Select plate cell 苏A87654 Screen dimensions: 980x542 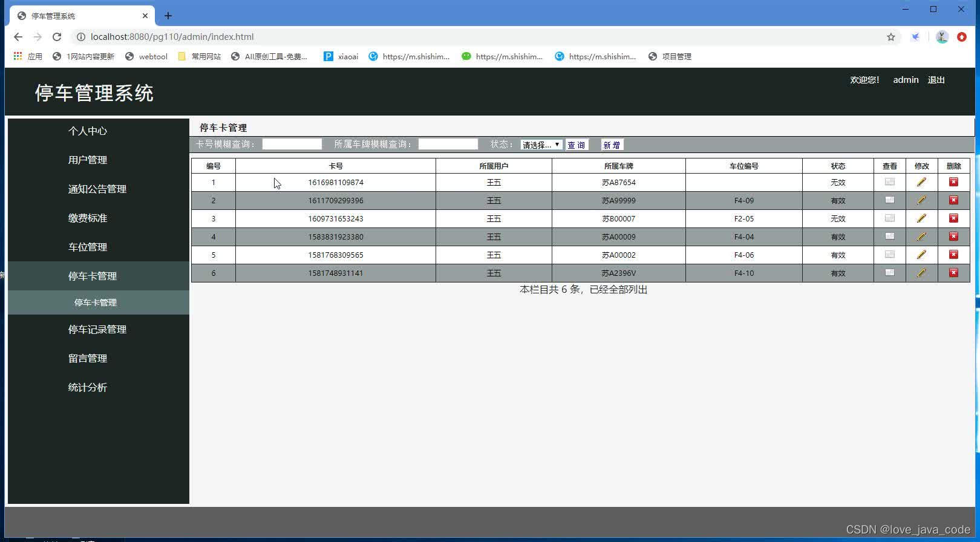point(619,182)
